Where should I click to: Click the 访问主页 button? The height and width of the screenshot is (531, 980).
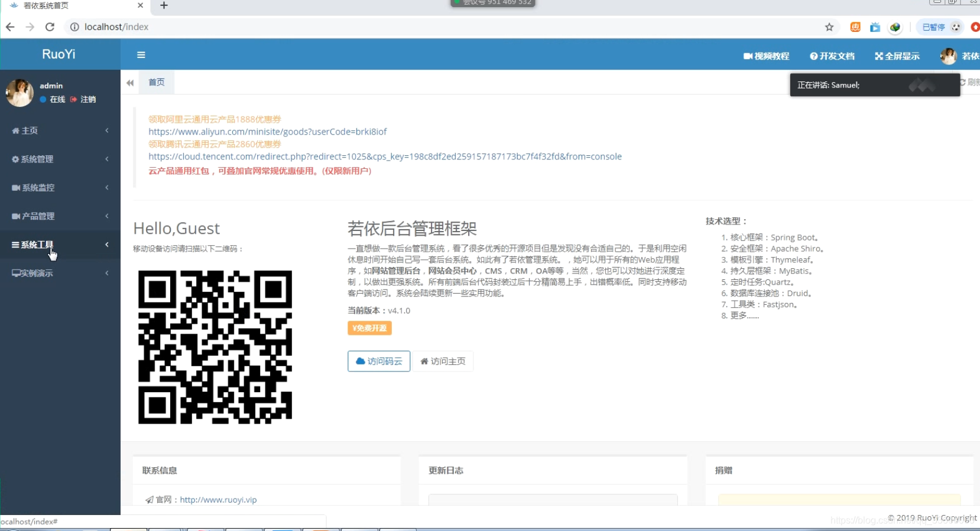pos(443,361)
